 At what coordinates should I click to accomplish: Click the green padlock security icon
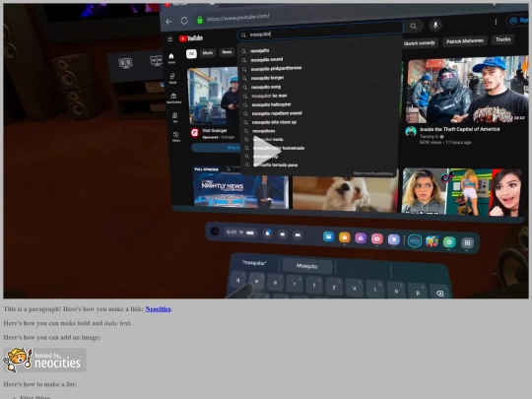pos(200,20)
